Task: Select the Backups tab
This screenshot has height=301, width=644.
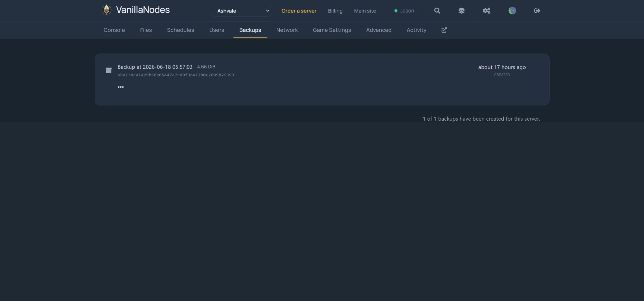Action: (x=250, y=30)
